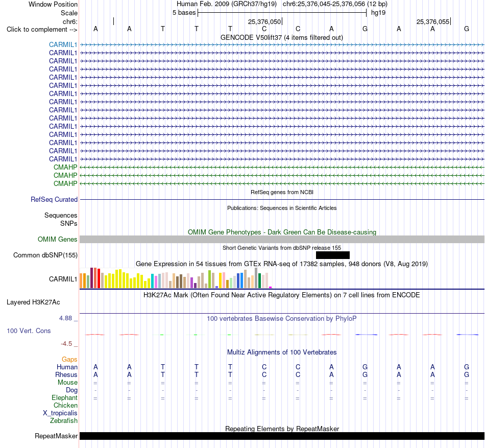Screen dimensions: 485x448
Task: Open 'OMIM Gene Phenotypes' track title
Action: 282,232
